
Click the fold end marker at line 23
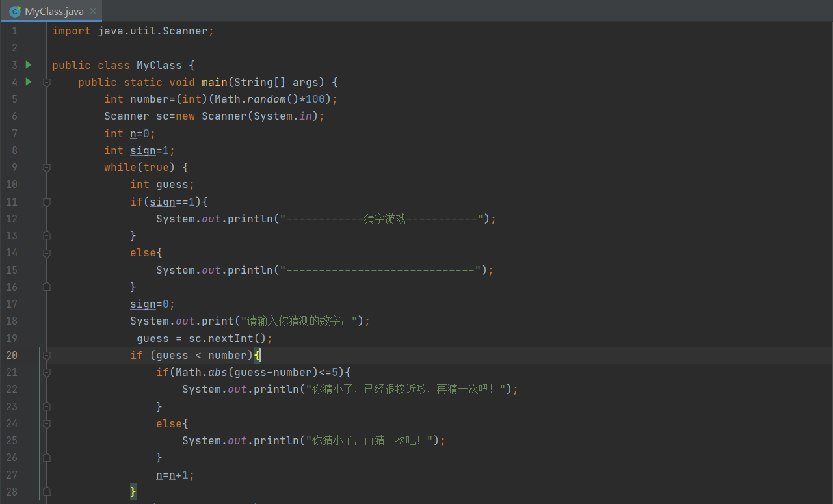point(46,406)
